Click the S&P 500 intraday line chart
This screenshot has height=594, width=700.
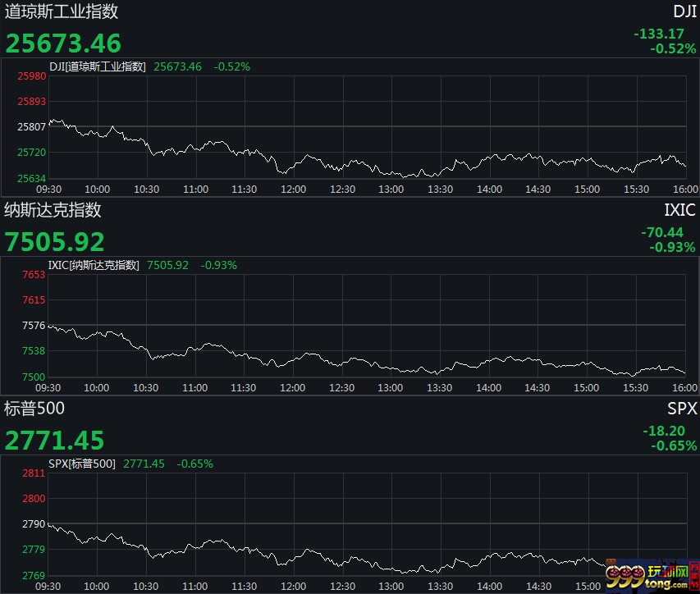click(367, 524)
